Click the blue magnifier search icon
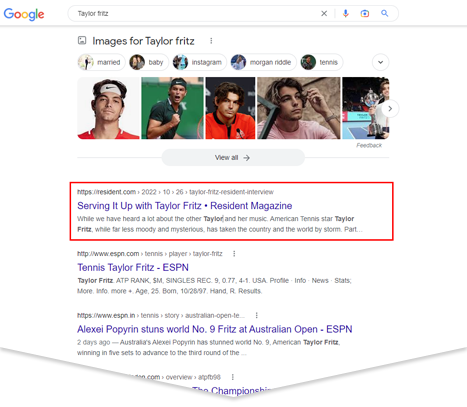The height and width of the screenshot is (407, 467). coord(385,13)
